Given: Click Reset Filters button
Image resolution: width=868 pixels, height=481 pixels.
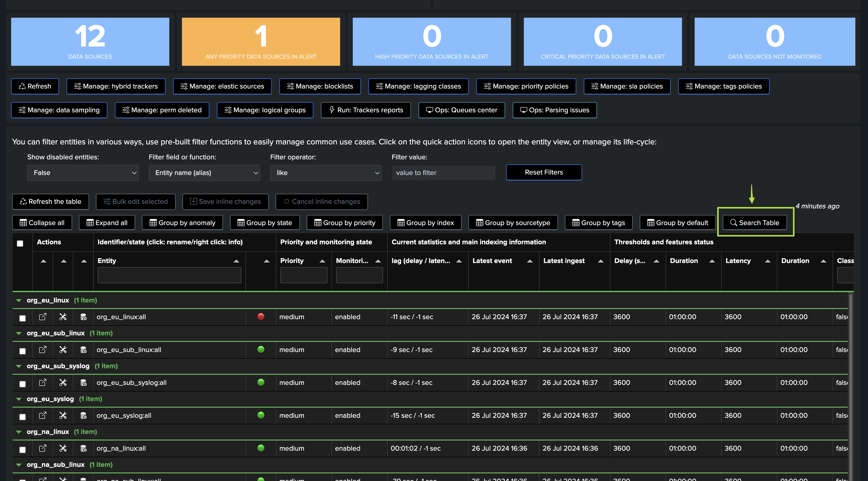Looking at the screenshot, I should click(544, 172).
